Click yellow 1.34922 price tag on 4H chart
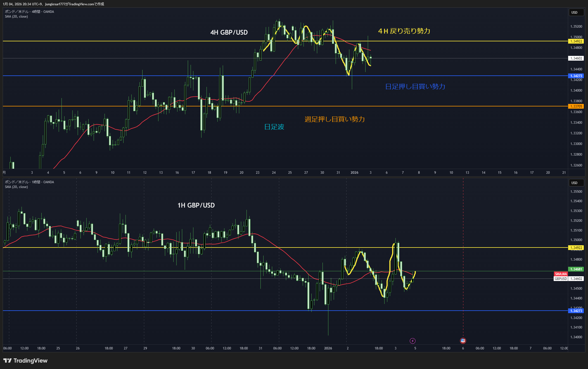The height and width of the screenshot is (369, 588). coord(576,41)
